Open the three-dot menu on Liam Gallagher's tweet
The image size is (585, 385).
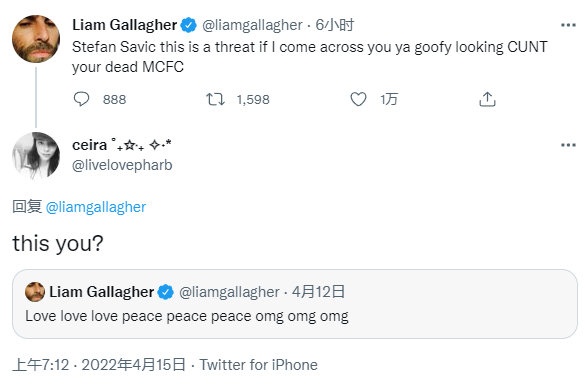(x=568, y=25)
